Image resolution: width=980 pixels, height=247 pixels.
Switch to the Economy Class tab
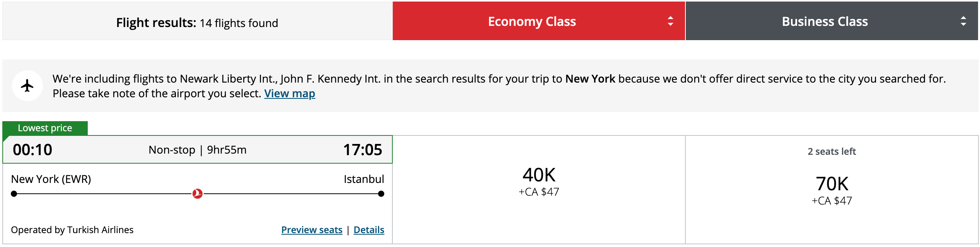click(532, 21)
